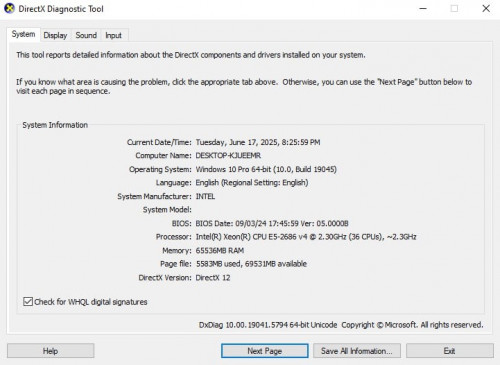The width and height of the screenshot is (500, 365).
Task: Click the Computer Name value DESKTOP-KJUEEMR
Action: pyautogui.click(x=228, y=156)
